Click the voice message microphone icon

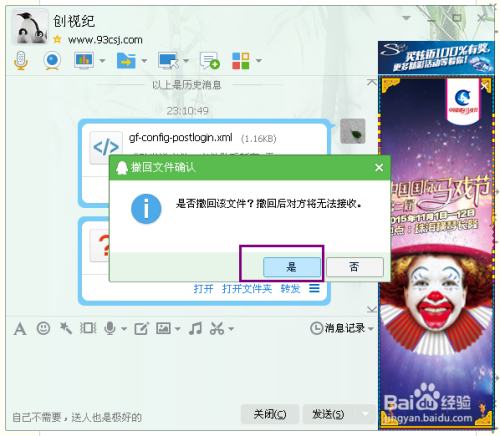110,328
